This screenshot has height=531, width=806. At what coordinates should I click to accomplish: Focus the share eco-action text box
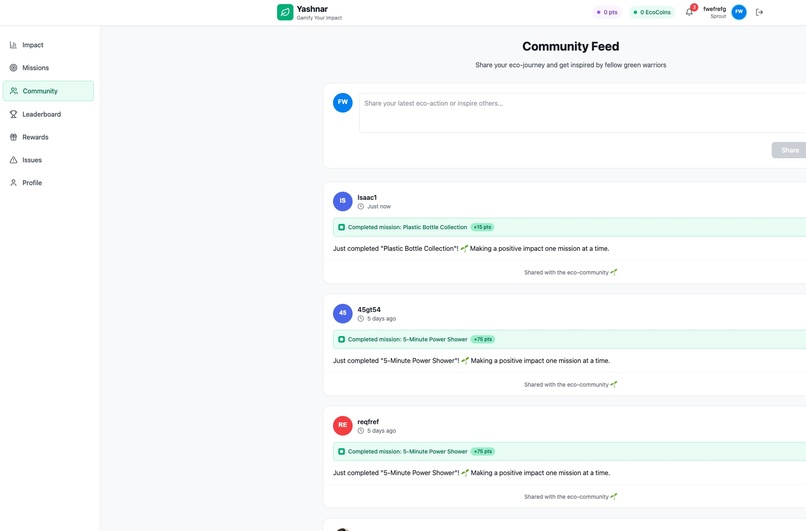[x=582, y=113]
